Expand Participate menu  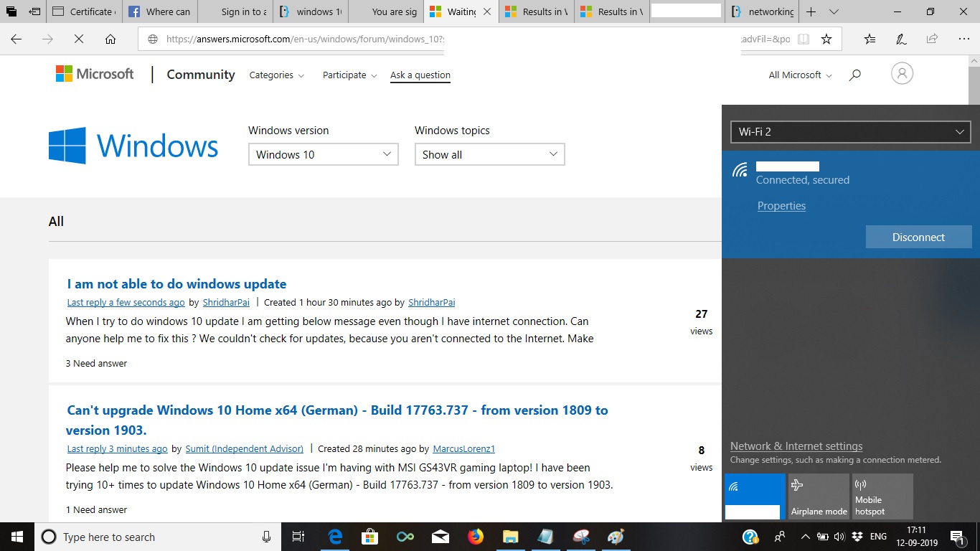[350, 75]
